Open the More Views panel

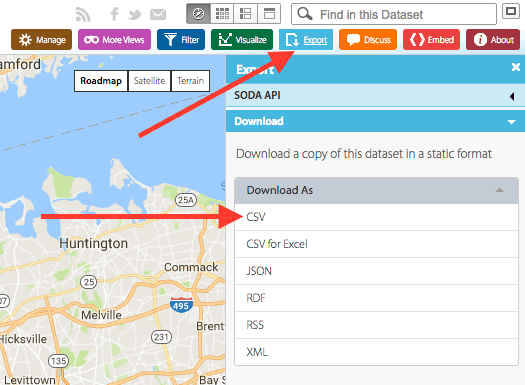(115, 40)
